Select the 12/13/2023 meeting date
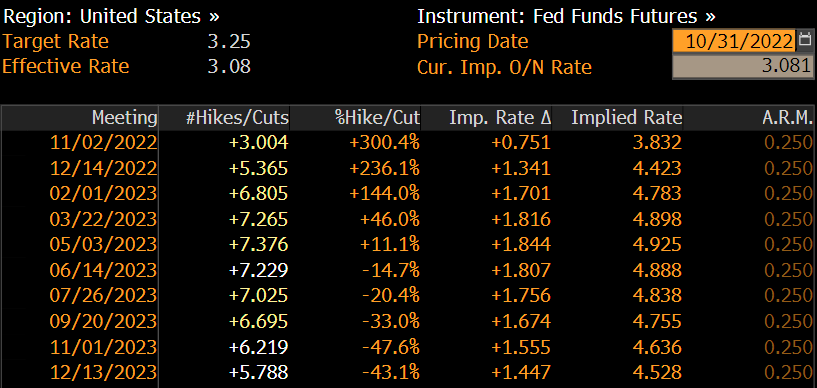 pos(103,372)
